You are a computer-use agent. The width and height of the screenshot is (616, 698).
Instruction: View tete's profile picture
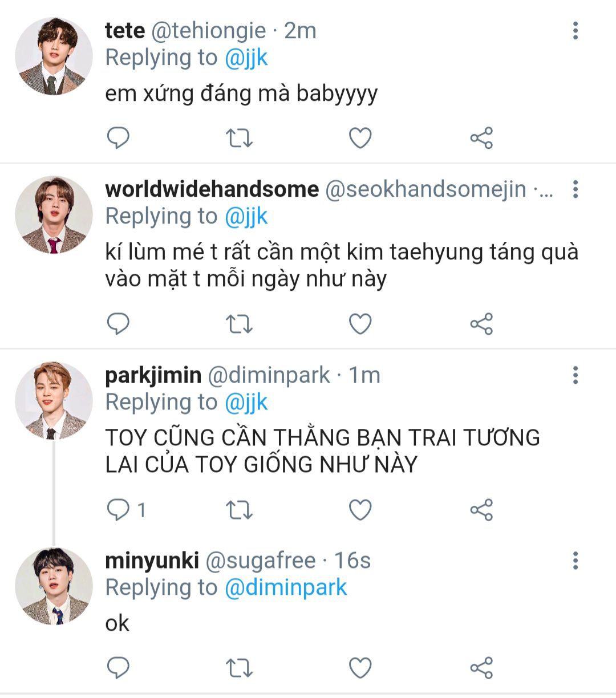pos(54,56)
